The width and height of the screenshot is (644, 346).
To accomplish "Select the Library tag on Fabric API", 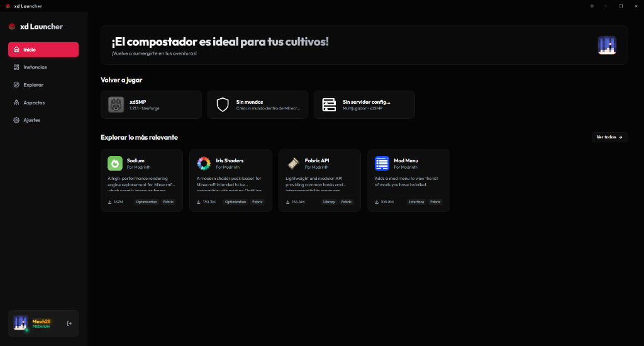I will tap(329, 202).
